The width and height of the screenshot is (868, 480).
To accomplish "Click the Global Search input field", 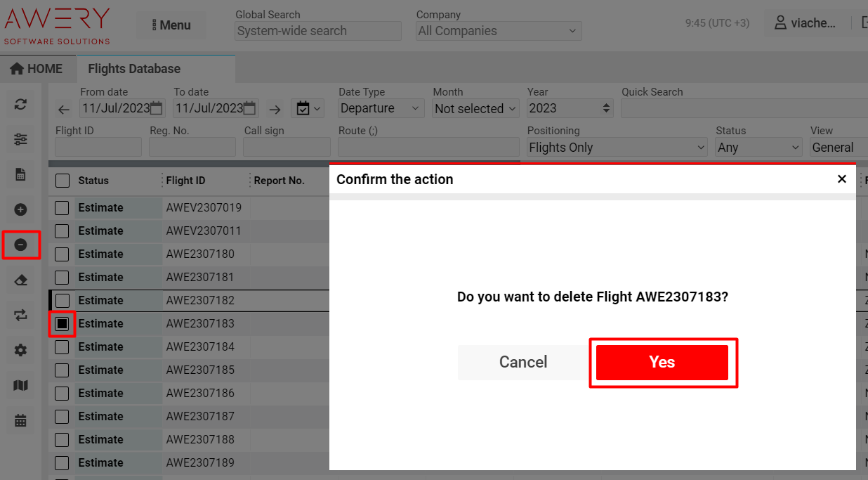I will click(317, 31).
